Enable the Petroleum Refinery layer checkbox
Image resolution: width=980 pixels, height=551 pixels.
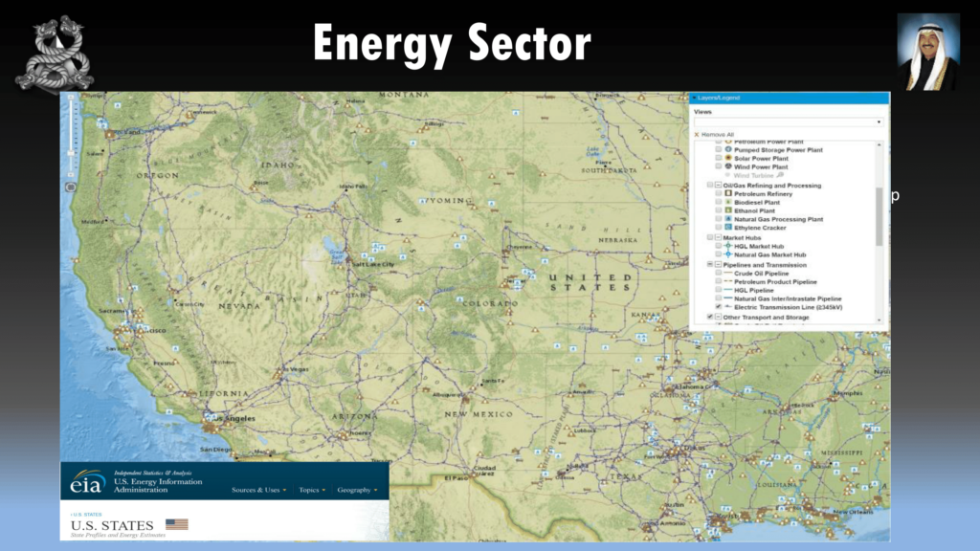pyautogui.click(x=719, y=193)
